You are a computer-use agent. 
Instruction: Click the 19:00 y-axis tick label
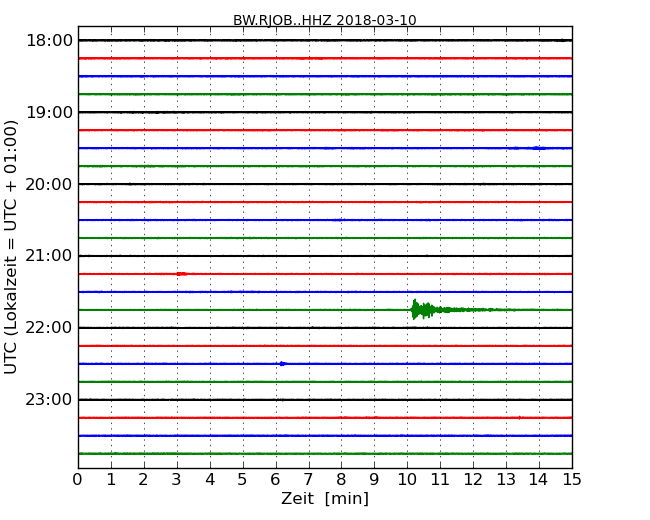click(49, 112)
